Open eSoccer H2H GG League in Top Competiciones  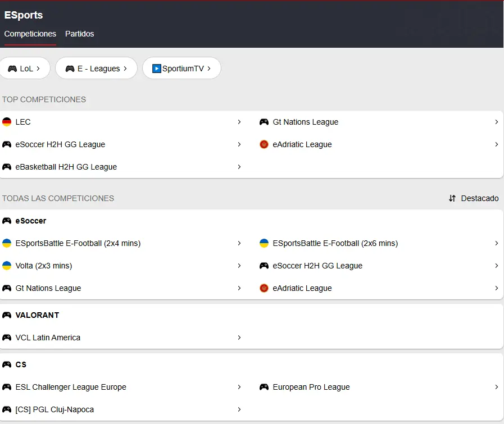click(60, 144)
